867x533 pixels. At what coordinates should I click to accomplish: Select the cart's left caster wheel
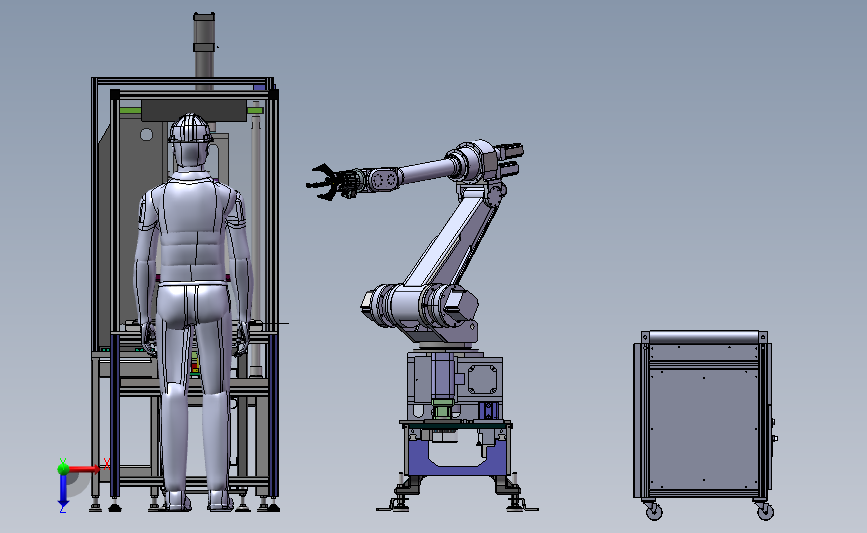click(x=654, y=511)
